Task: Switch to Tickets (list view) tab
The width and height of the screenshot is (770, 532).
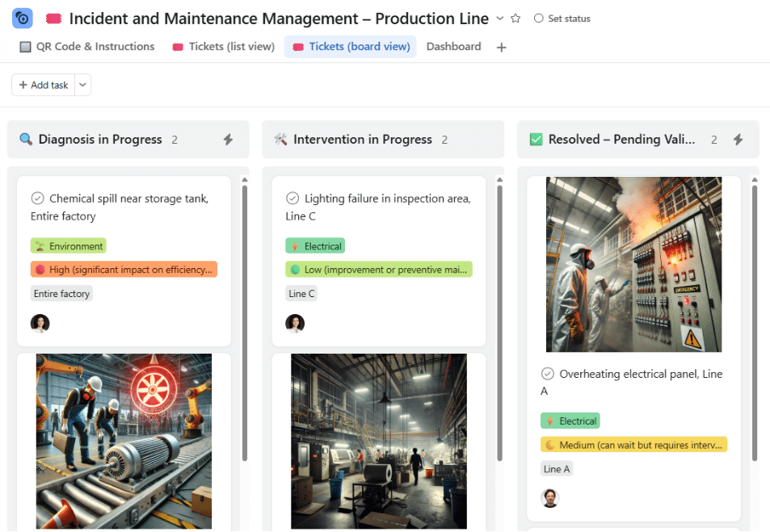Action: 224,47
